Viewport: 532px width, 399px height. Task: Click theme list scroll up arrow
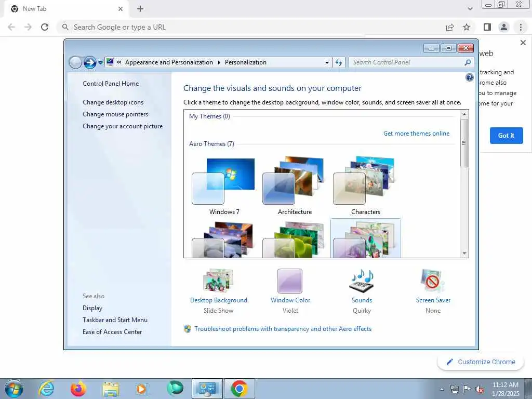(x=464, y=114)
